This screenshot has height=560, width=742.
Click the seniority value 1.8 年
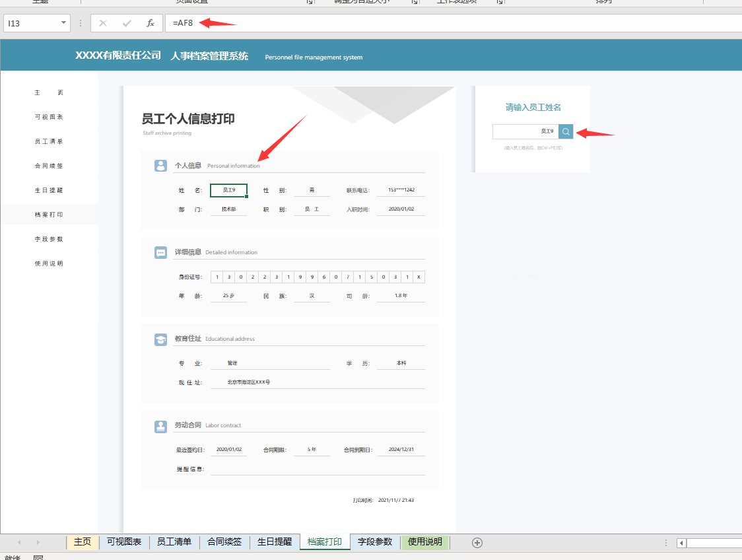tap(401, 295)
